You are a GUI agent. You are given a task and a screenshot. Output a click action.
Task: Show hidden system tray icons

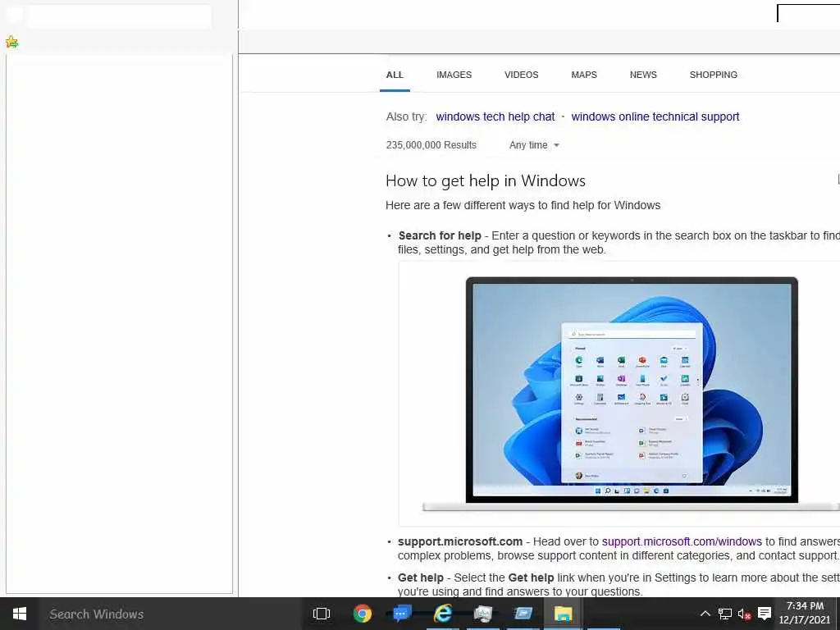click(705, 614)
